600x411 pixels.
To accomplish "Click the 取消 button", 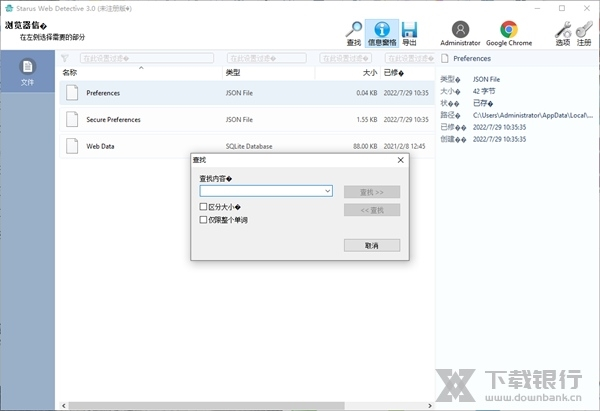I will [x=372, y=245].
